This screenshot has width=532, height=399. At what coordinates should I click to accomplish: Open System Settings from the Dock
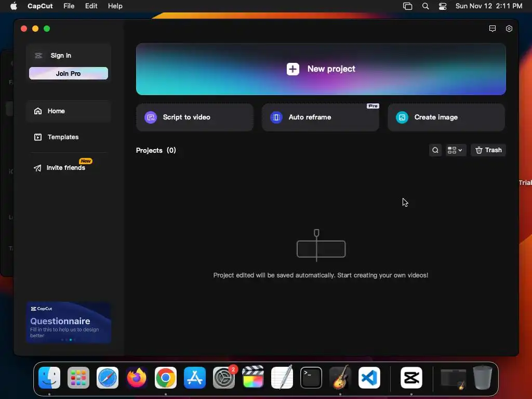pyautogui.click(x=224, y=378)
